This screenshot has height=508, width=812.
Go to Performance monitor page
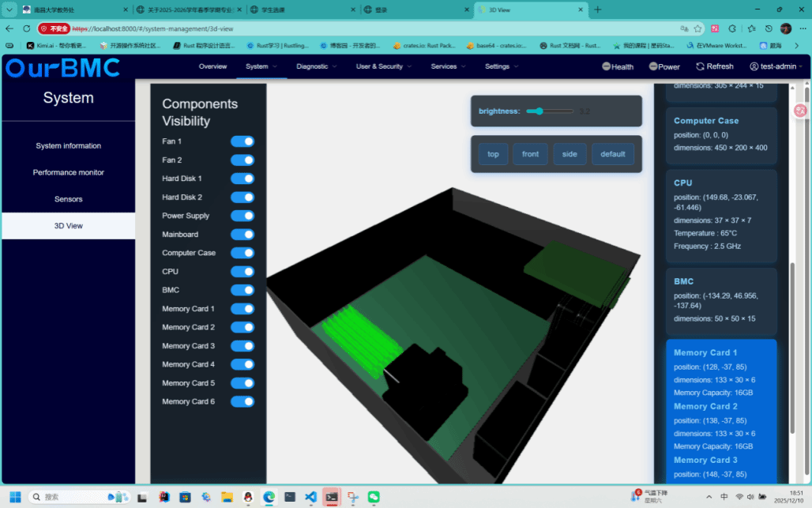coord(68,172)
